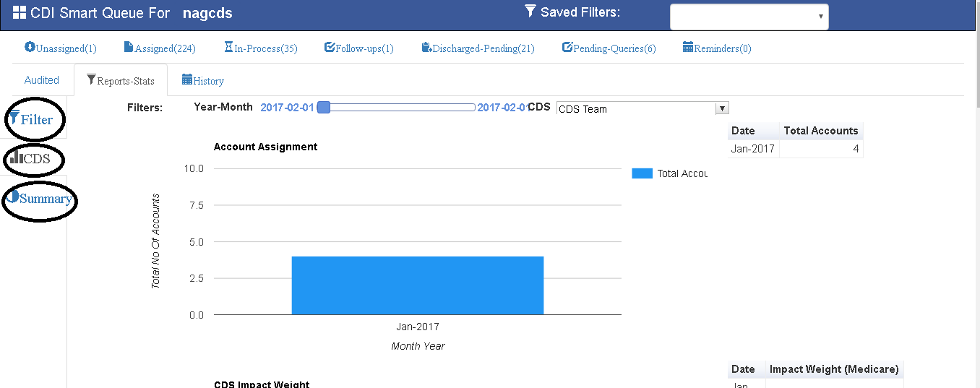The height and width of the screenshot is (388, 980).
Task: Click the Discharged-Pending clipboard icon
Action: (x=426, y=48)
